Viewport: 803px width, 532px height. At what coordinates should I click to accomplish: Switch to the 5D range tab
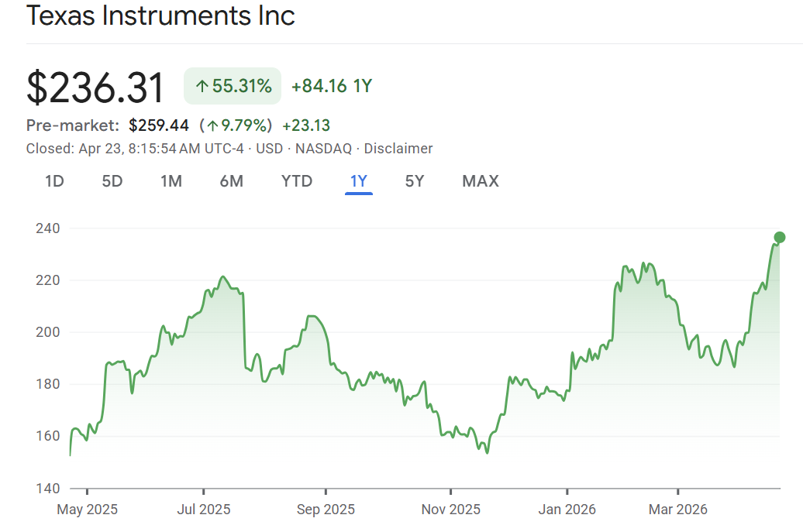pyautogui.click(x=112, y=181)
